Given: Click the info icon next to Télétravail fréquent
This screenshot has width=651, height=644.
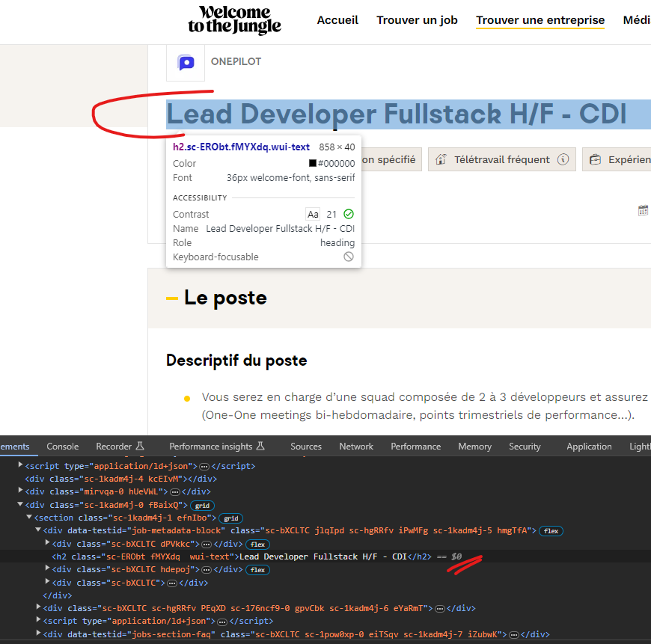Looking at the screenshot, I should coord(563,159).
